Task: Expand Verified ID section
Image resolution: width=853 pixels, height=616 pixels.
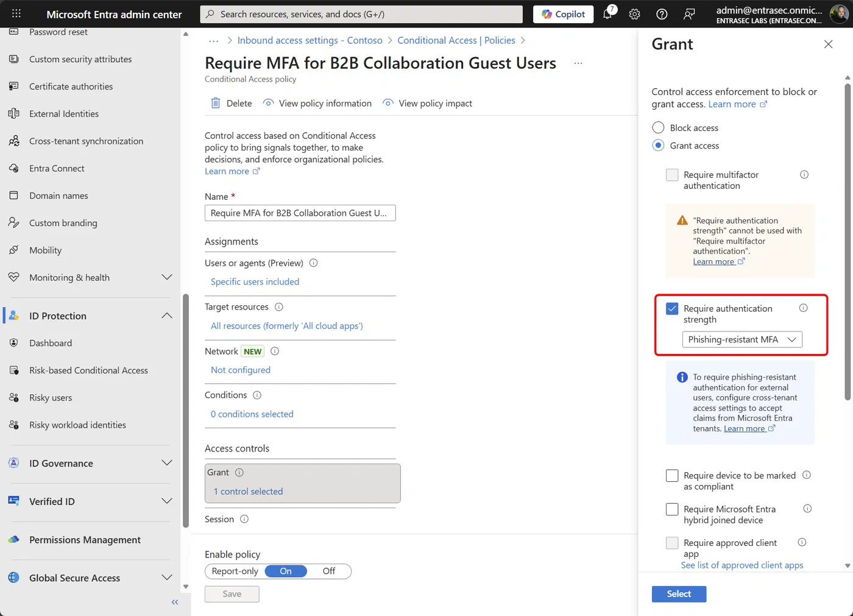Action: pyautogui.click(x=166, y=501)
